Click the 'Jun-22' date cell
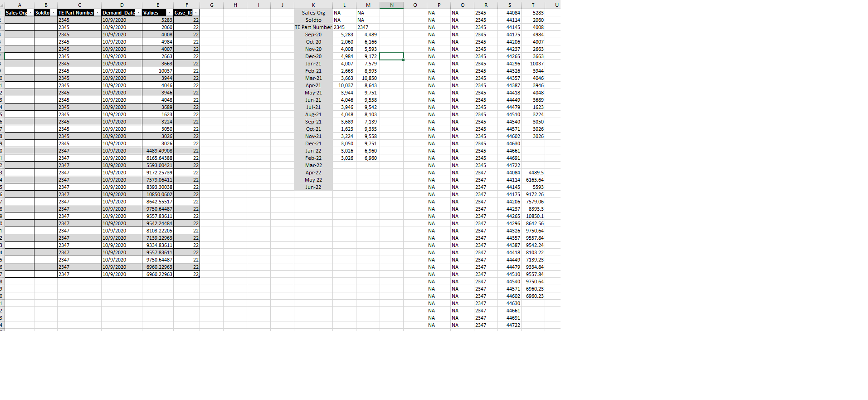Image resolution: width=868 pixels, height=400 pixels. [313, 187]
